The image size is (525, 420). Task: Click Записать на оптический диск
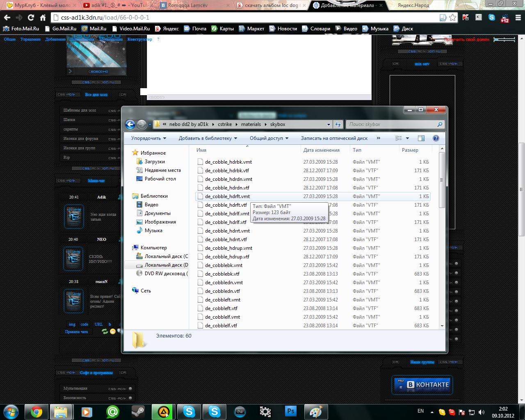point(334,138)
